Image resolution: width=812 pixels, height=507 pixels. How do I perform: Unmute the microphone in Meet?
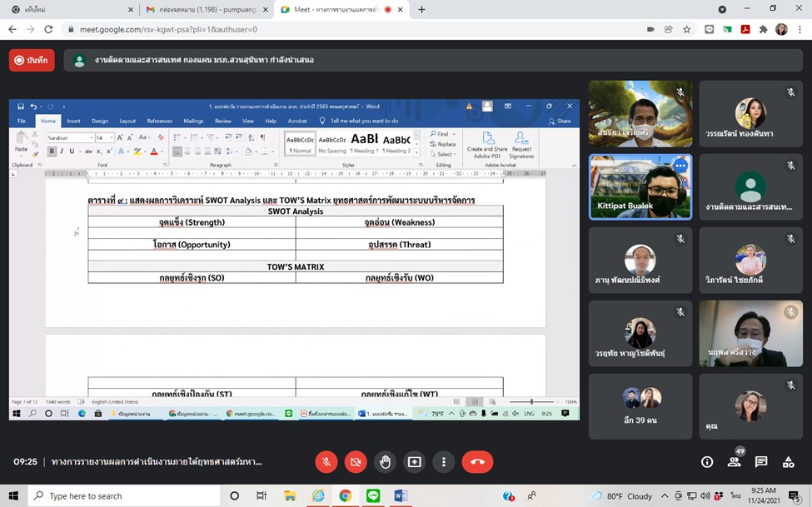[x=326, y=461]
